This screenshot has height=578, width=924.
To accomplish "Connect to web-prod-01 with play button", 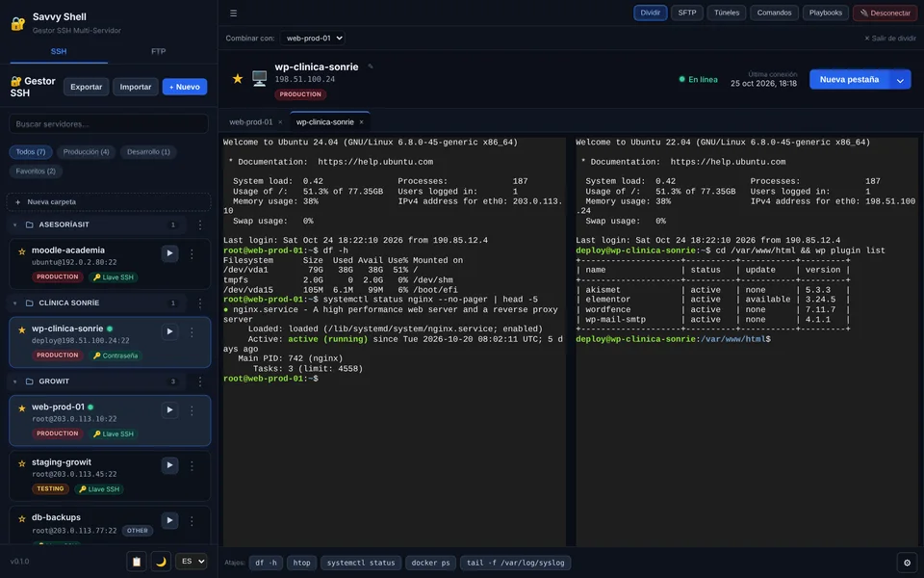I will (169, 410).
